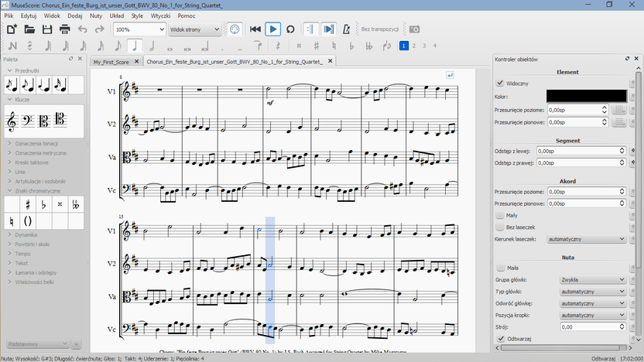Enable the Mała note checkbox

[x=501, y=268]
